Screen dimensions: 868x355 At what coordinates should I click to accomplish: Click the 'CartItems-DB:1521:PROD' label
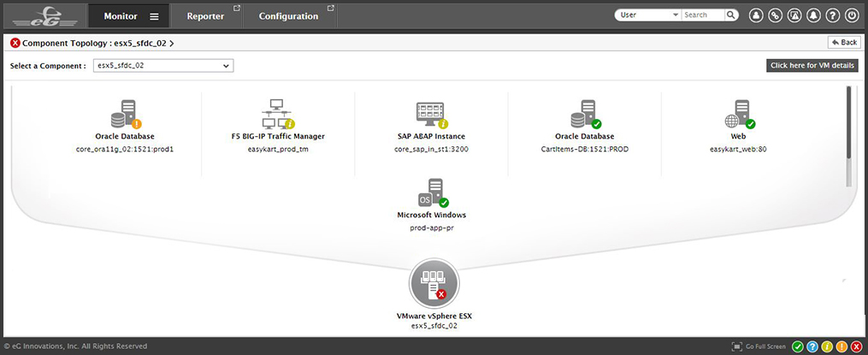coord(585,149)
